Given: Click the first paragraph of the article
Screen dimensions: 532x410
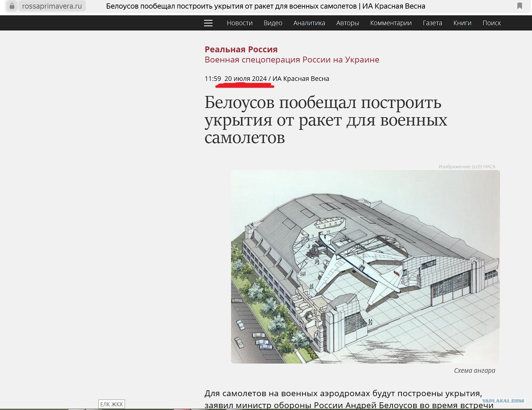Looking at the screenshot, I should (x=349, y=399).
